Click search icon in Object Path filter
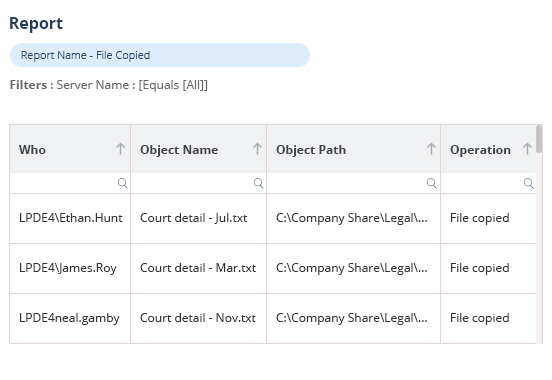This screenshot has width=552, height=380. coord(432,183)
